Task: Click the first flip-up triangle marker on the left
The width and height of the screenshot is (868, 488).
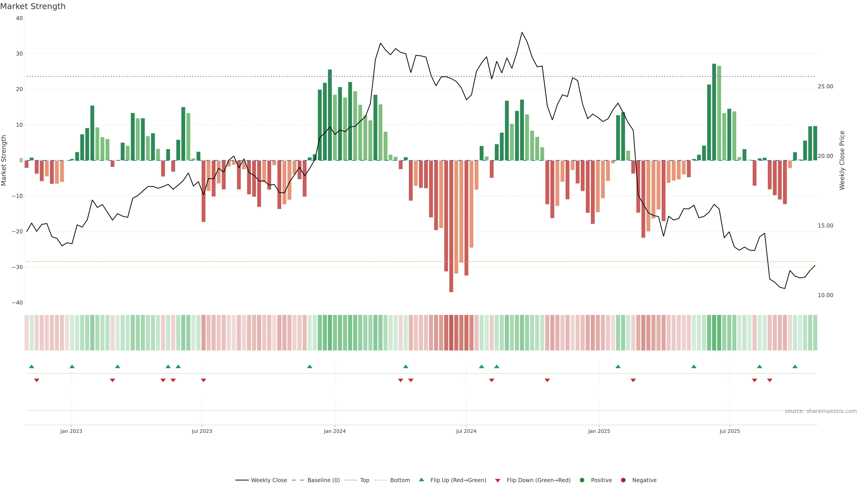Action: [32, 366]
